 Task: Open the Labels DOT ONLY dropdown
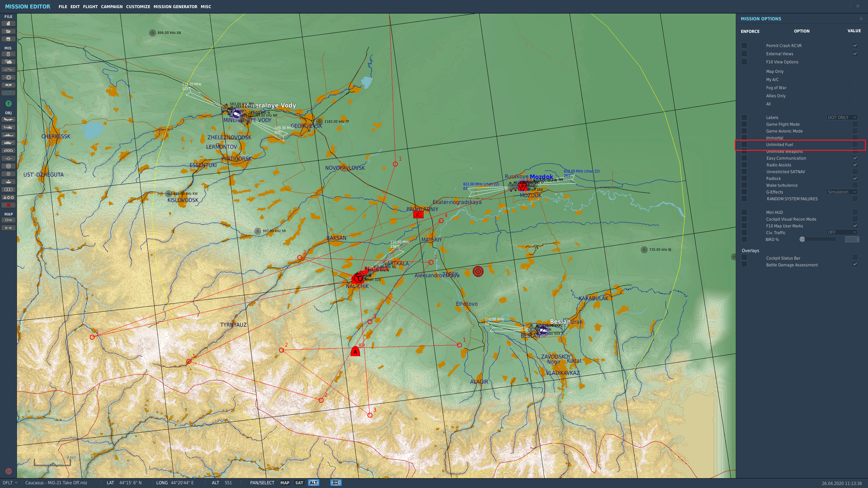tap(842, 117)
